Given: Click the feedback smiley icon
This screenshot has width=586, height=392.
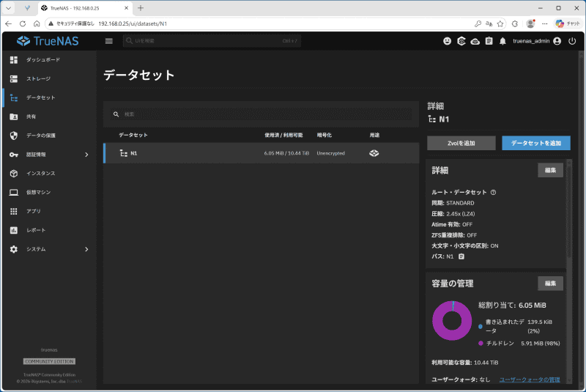Looking at the screenshot, I should coord(447,41).
